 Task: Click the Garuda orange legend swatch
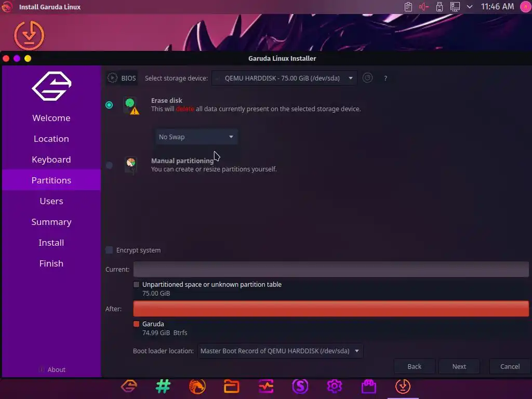[137, 324]
